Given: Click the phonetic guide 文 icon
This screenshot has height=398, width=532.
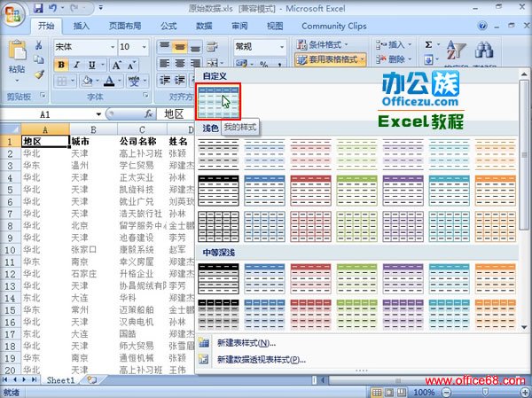Looking at the screenshot, I should pos(134,81).
